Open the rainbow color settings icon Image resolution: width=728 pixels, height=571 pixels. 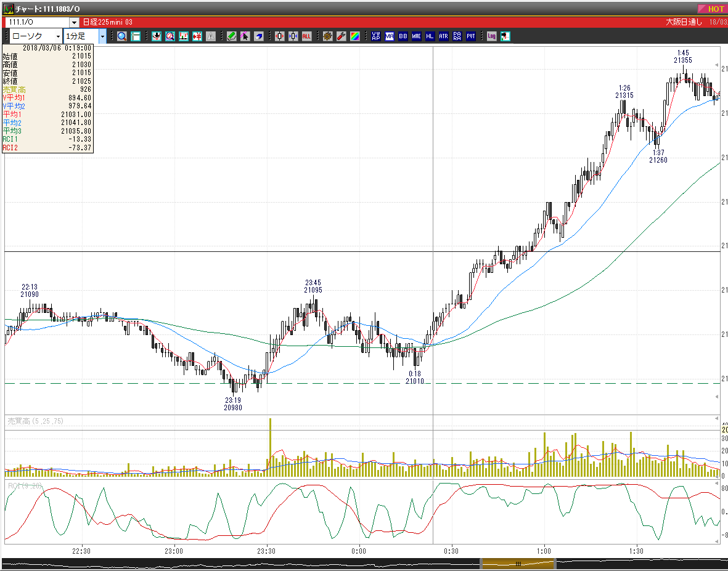(354, 36)
